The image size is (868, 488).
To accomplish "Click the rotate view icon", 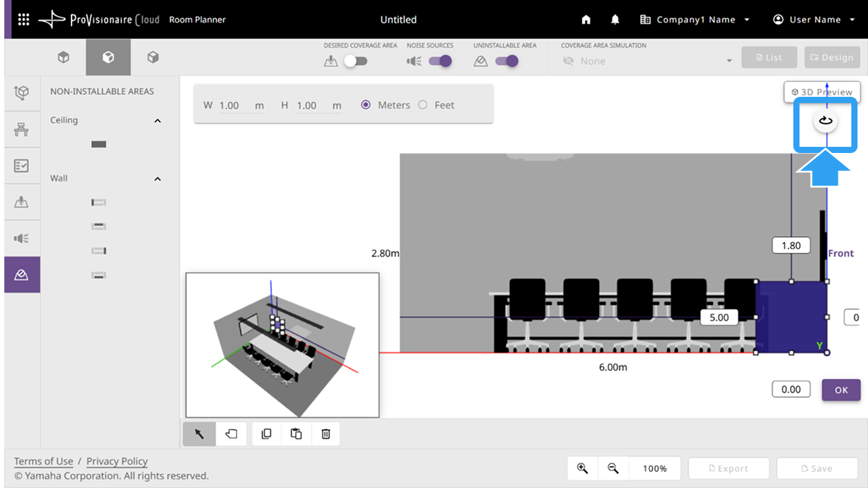I will [825, 121].
